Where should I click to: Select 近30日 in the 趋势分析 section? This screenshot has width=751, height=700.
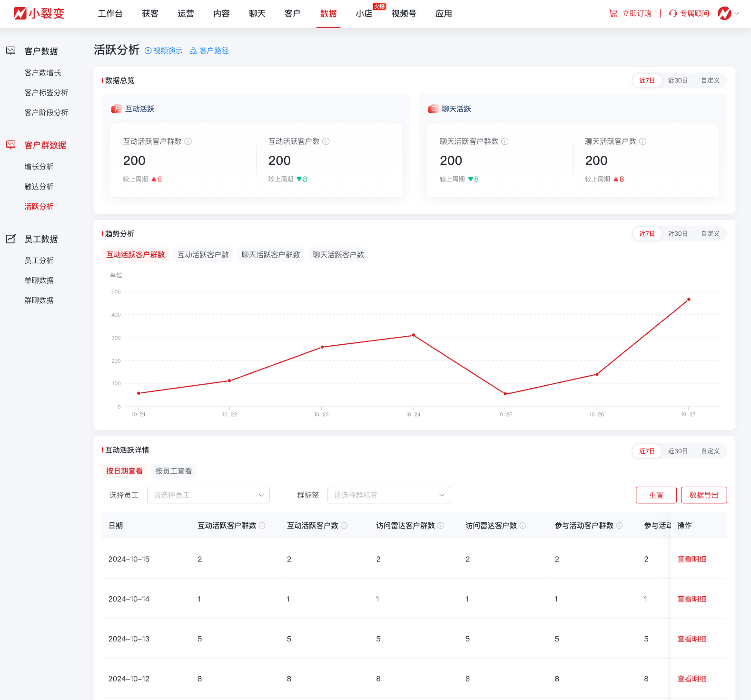pyautogui.click(x=678, y=234)
